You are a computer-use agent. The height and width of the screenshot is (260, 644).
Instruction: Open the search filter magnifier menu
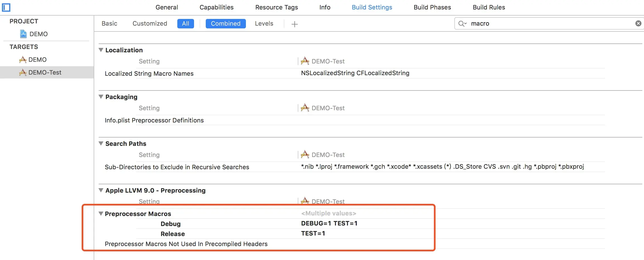pyautogui.click(x=462, y=24)
